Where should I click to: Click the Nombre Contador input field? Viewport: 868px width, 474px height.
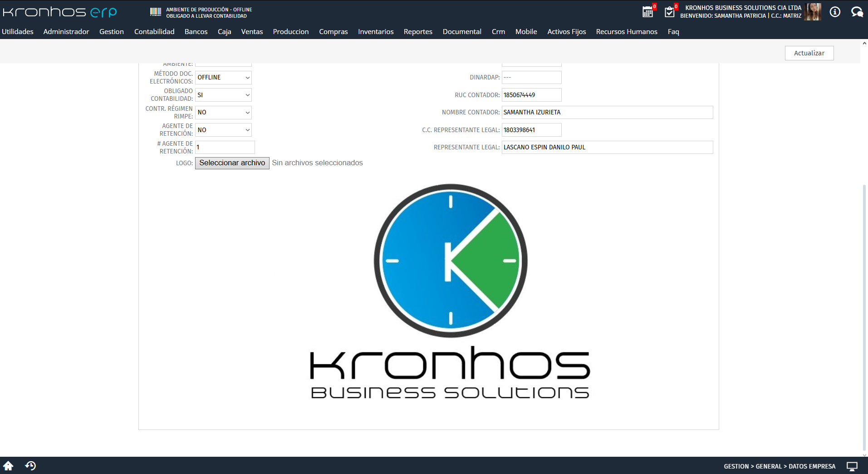click(x=607, y=113)
